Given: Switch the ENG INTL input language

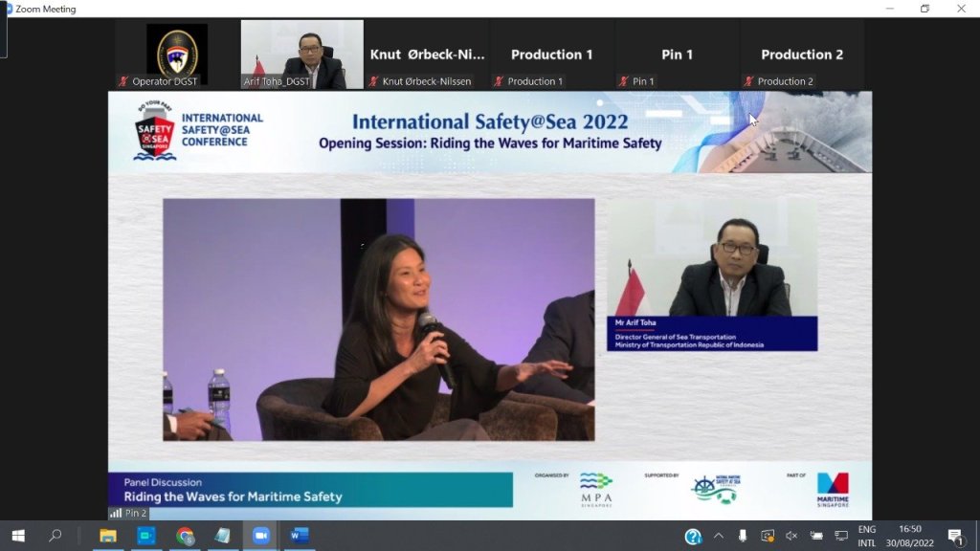Looking at the screenshot, I should [866, 536].
